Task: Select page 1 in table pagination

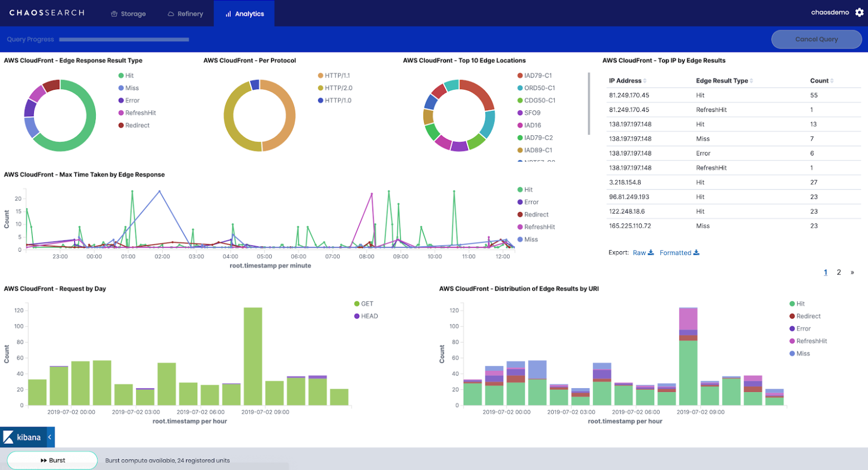Action: (826, 272)
